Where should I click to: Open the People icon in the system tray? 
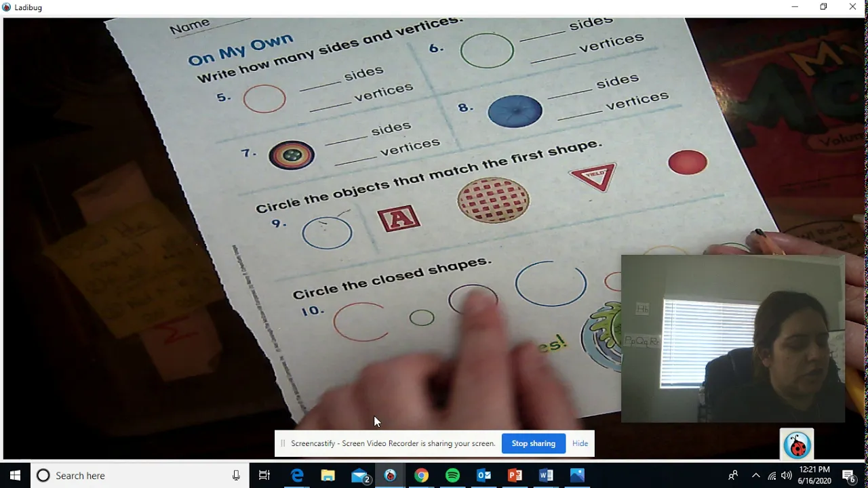click(x=733, y=475)
